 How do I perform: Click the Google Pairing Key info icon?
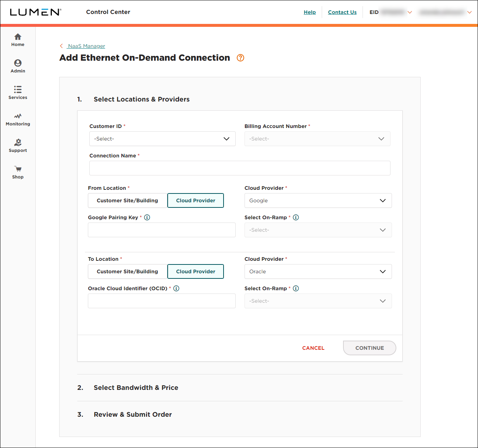coord(147,217)
